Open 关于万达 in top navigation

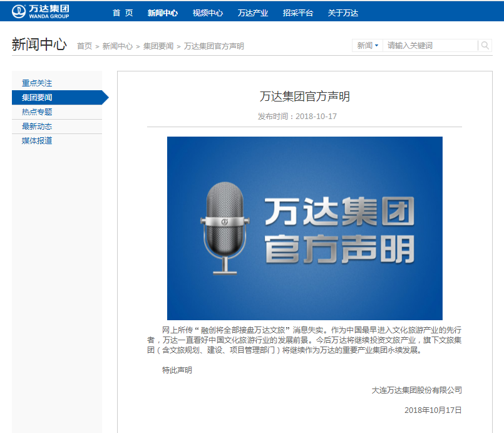click(343, 13)
